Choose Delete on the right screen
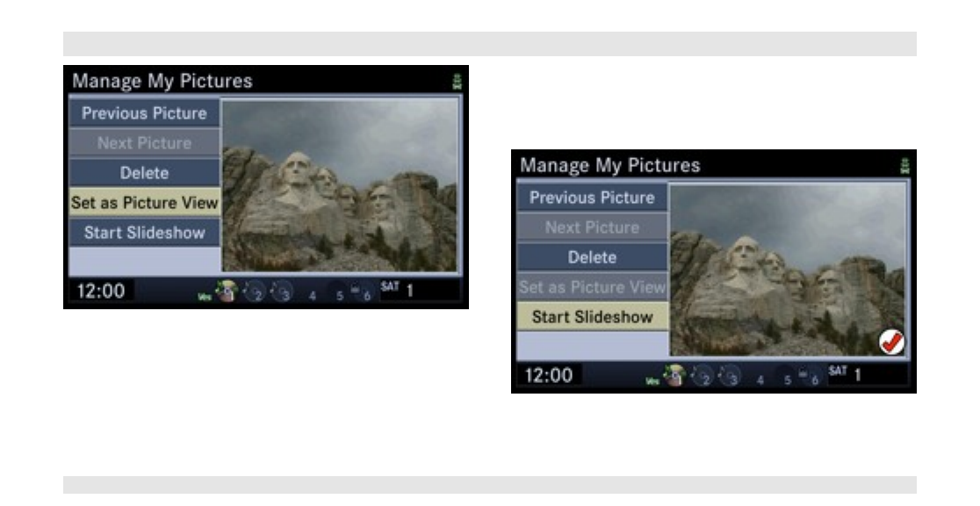The image size is (980, 506). click(592, 257)
